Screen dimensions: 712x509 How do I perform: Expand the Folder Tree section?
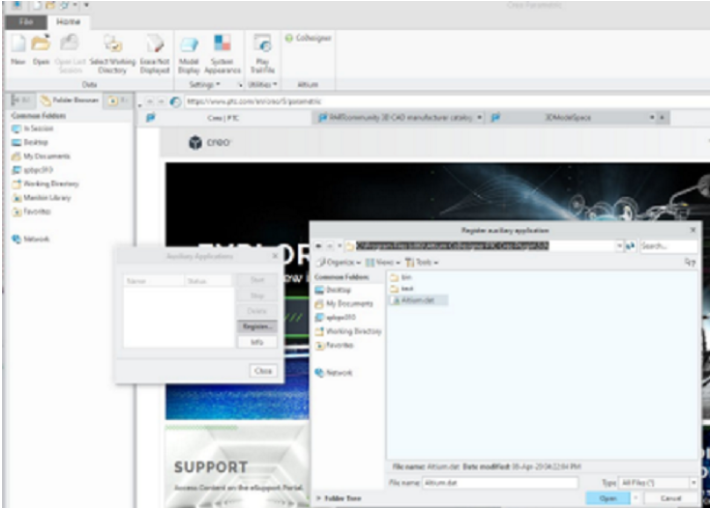[338, 499]
